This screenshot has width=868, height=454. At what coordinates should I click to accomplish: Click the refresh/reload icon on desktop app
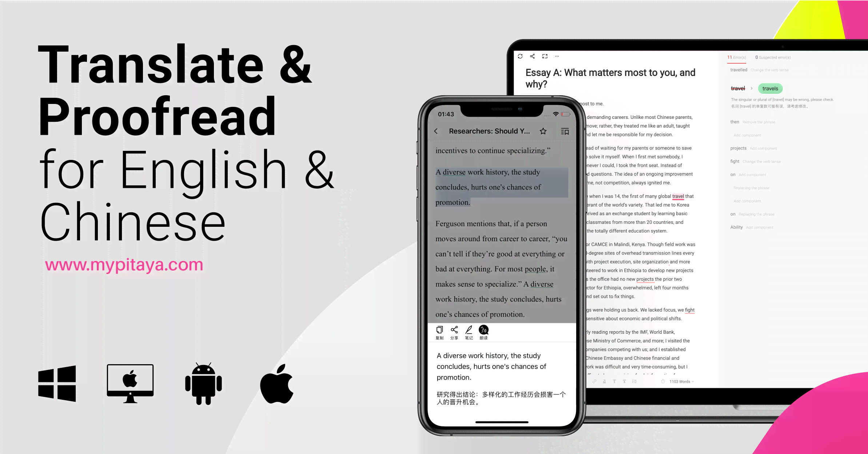520,56
